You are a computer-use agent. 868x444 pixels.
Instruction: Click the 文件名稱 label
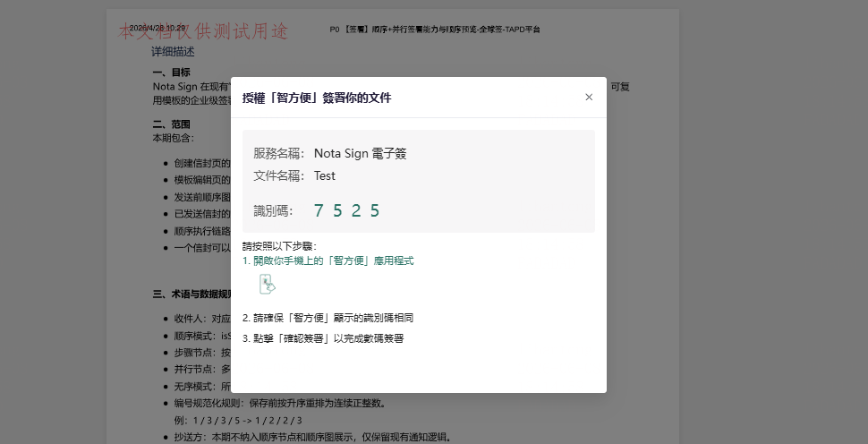(x=279, y=176)
